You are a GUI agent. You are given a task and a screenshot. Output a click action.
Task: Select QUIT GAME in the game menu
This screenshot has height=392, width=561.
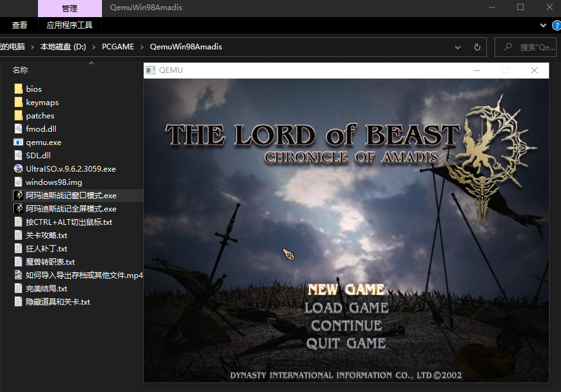[346, 343]
